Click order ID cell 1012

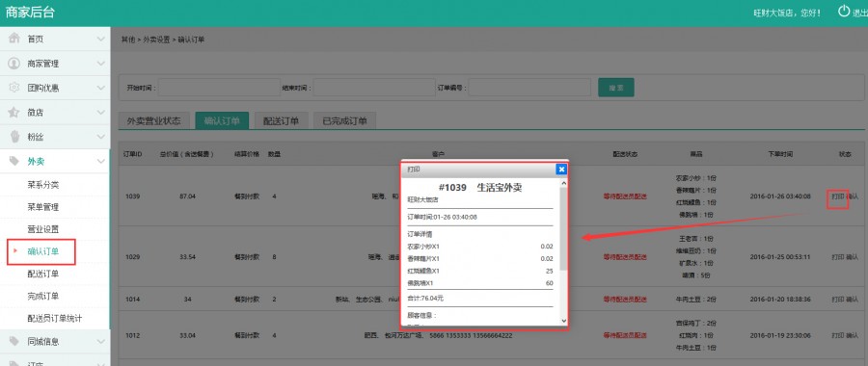[x=132, y=335]
